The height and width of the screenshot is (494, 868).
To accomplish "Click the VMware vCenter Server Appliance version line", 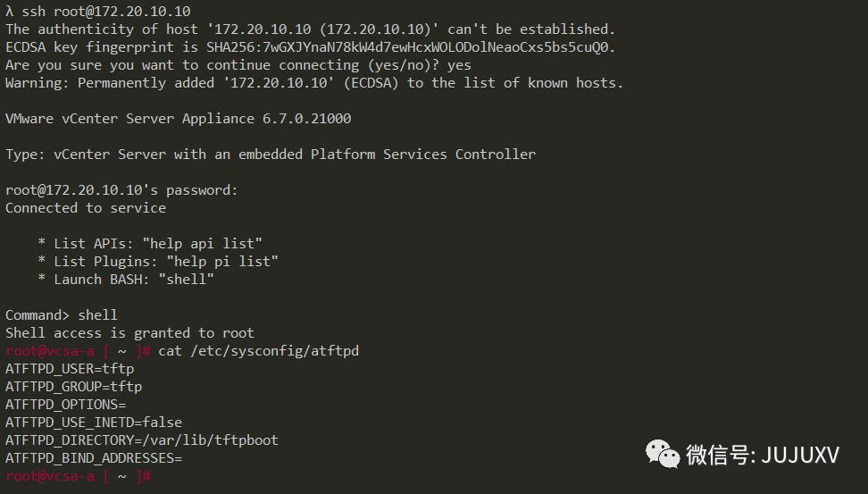I will coord(179,119).
